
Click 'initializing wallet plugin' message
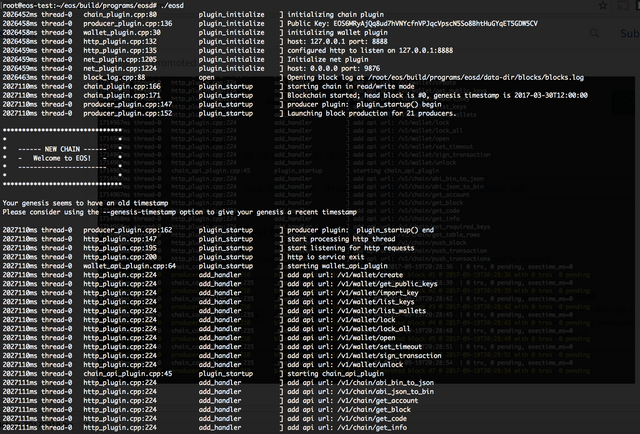[338, 33]
